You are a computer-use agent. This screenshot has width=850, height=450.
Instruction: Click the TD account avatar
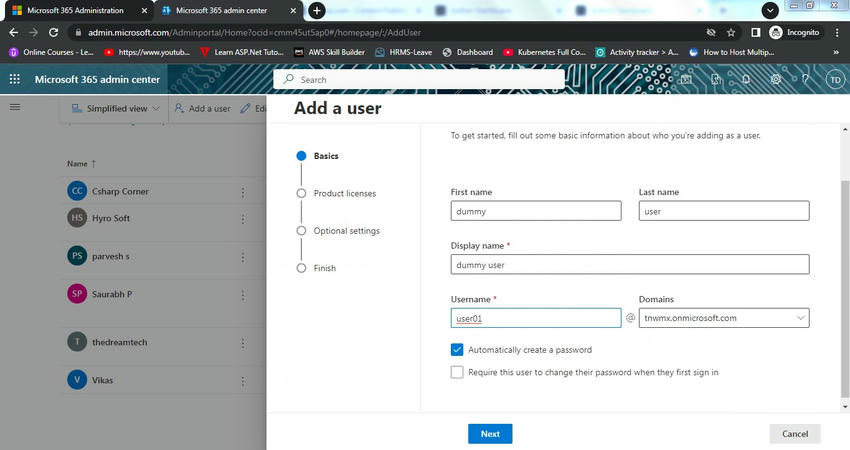(834, 79)
